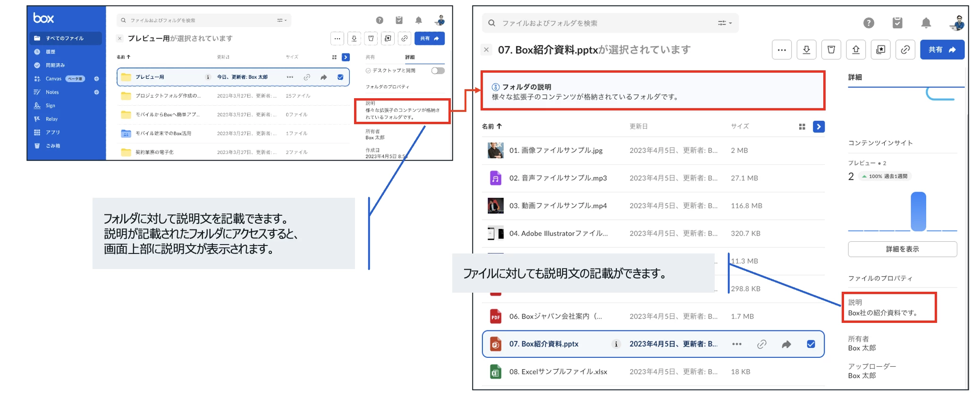The height and width of the screenshot is (397, 980).
Task: Switch to grid view in the right window
Action: click(802, 127)
